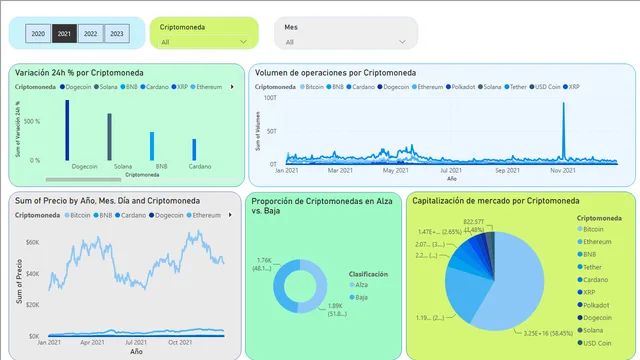Click Bitcoin legend entry in Volumen chart
This screenshot has width=640, height=360.
[x=312, y=87]
